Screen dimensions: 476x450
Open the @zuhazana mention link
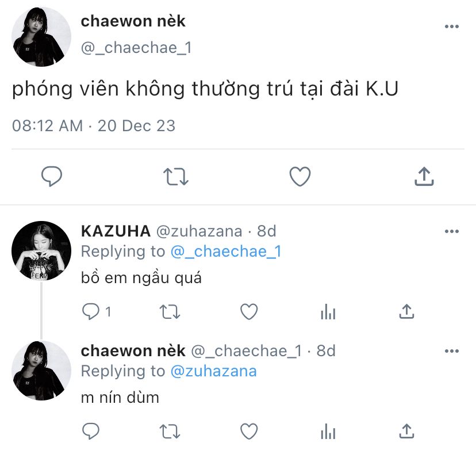point(214,371)
